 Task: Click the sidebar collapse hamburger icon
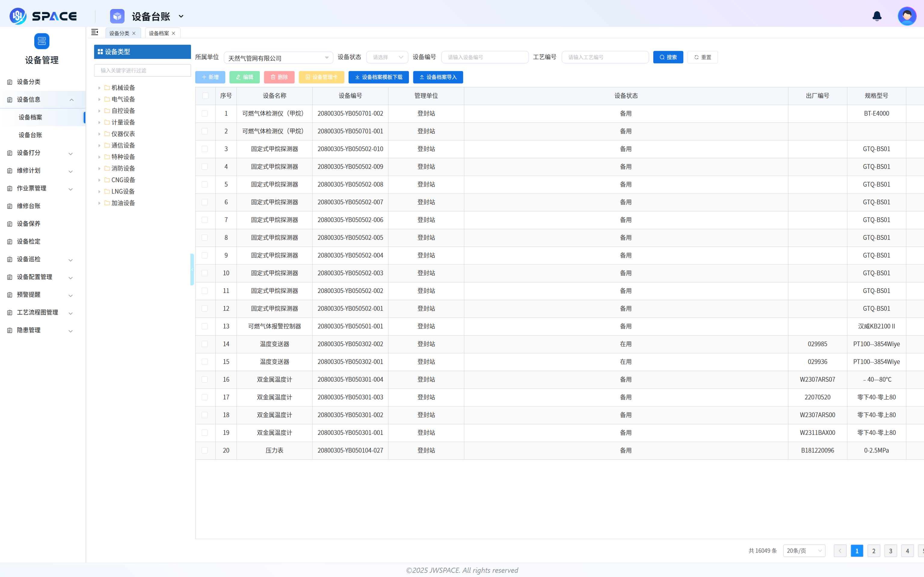[95, 32]
